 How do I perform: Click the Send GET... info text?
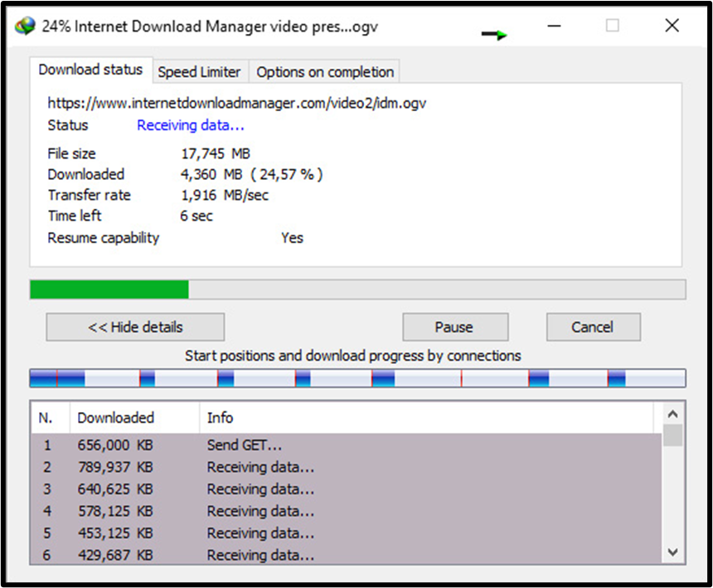(x=245, y=445)
